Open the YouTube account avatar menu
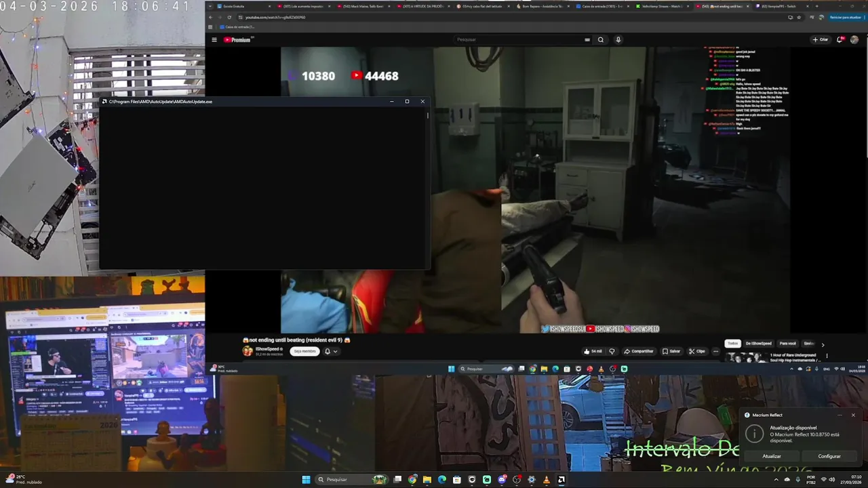The height and width of the screenshot is (488, 868). pos(854,39)
